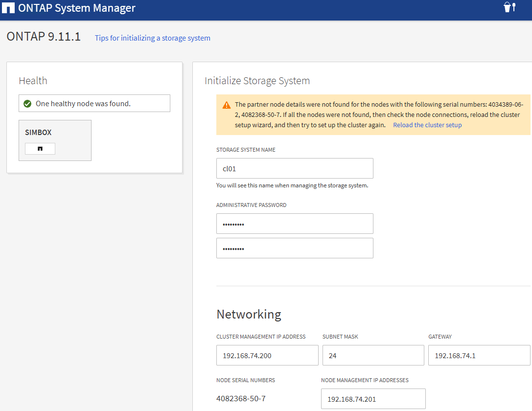Open the Tips for initializing a storage system link
Screen dimensions: 532x411
(152, 38)
